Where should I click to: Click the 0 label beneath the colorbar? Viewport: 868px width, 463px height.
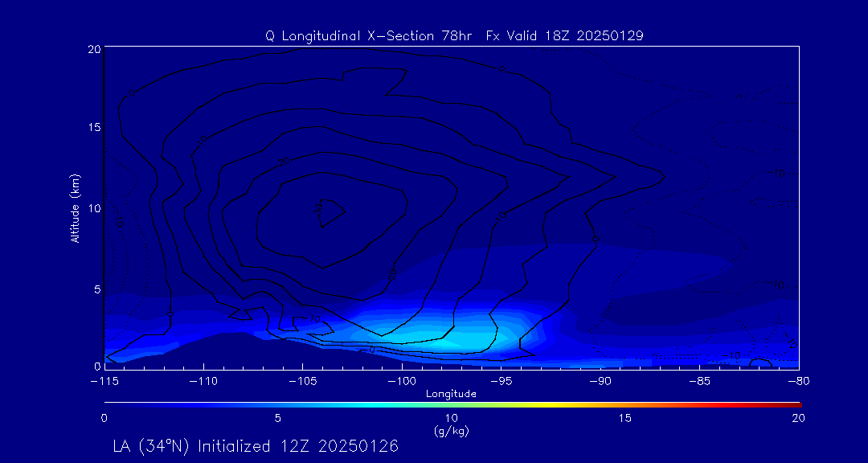point(104,419)
